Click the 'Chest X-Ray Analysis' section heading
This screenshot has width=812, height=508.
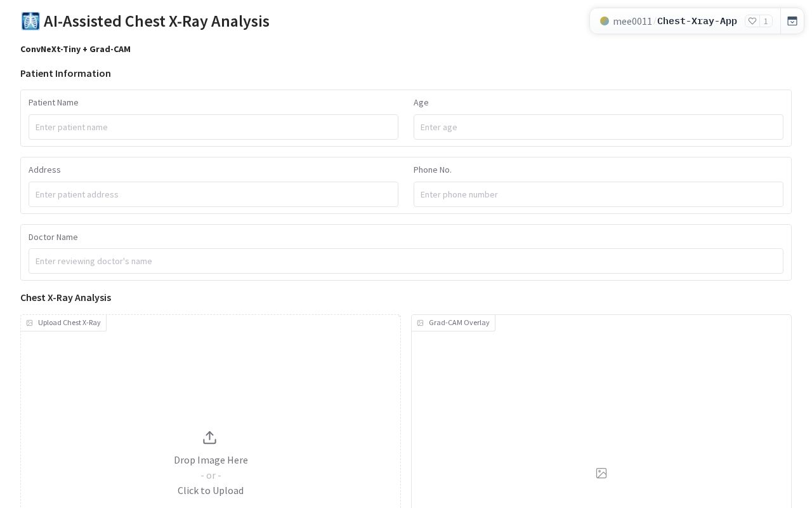[x=65, y=297]
